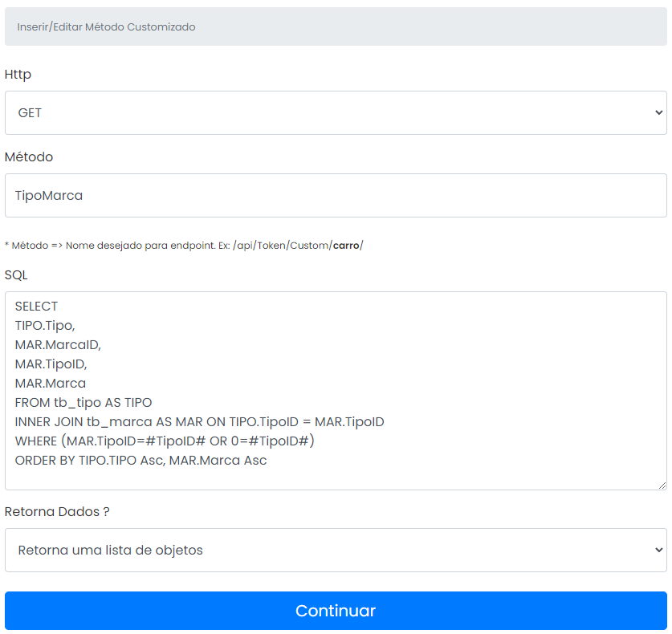Open the Http dropdown showing GET
The height and width of the screenshot is (634, 672).
click(x=336, y=113)
